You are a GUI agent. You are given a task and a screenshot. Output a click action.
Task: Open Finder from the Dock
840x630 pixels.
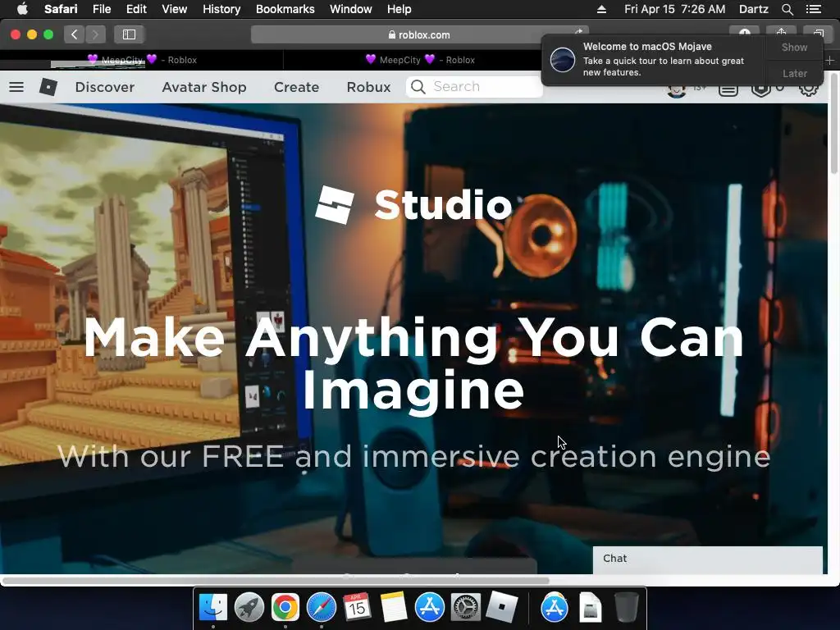212,607
